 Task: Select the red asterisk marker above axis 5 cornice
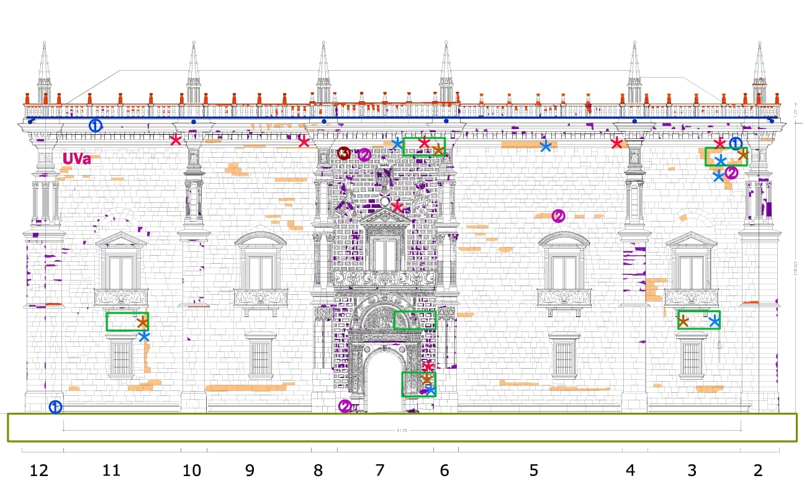click(616, 142)
